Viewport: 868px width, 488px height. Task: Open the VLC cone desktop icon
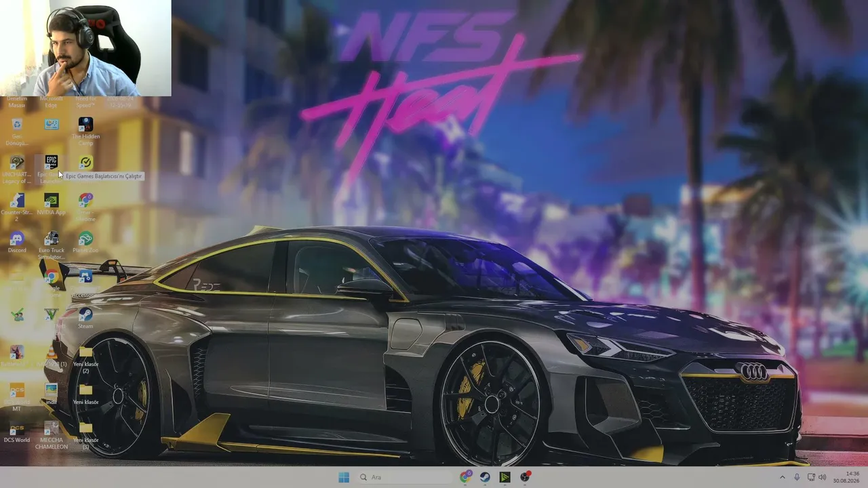(52, 357)
